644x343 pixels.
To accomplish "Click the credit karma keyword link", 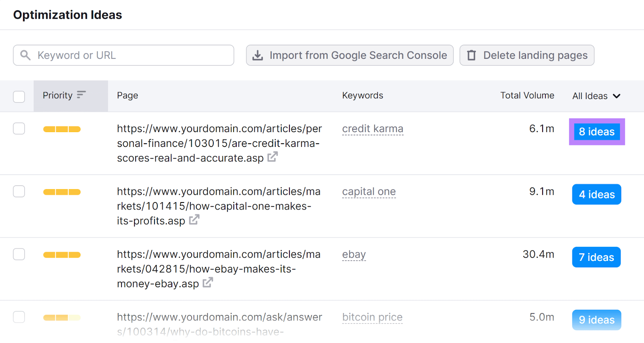I will 372,129.
